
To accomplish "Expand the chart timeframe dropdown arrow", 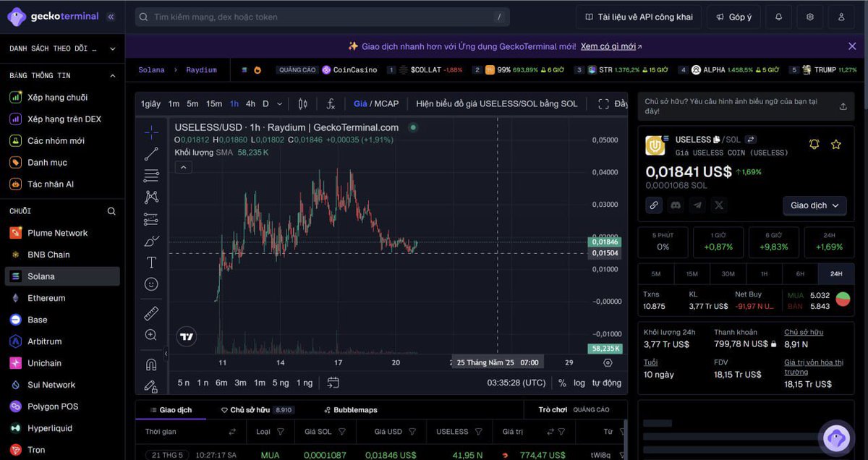I will (x=280, y=103).
